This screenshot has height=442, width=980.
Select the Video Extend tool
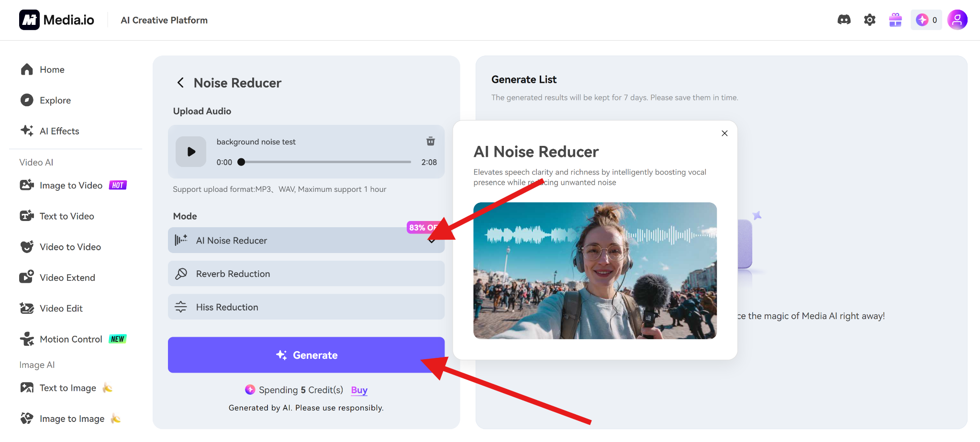click(67, 277)
